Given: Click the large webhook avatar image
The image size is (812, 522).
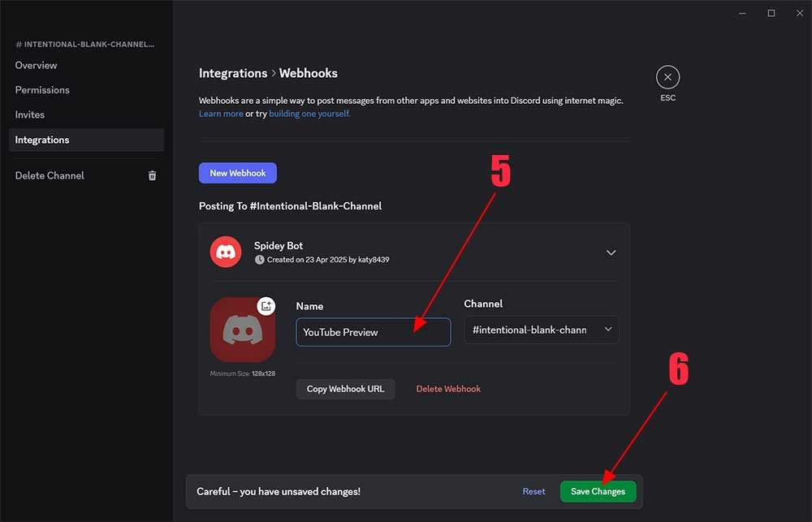Looking at the screenshot, I should 242,330.
